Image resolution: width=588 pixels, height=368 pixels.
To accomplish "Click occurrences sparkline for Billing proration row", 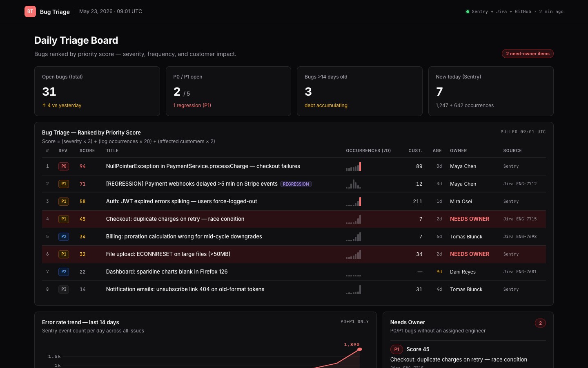I will click(354, 237).
